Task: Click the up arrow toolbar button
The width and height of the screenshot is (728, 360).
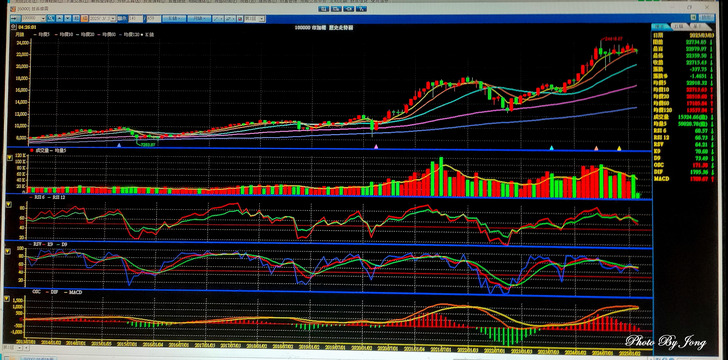Action: pos(59,19)
